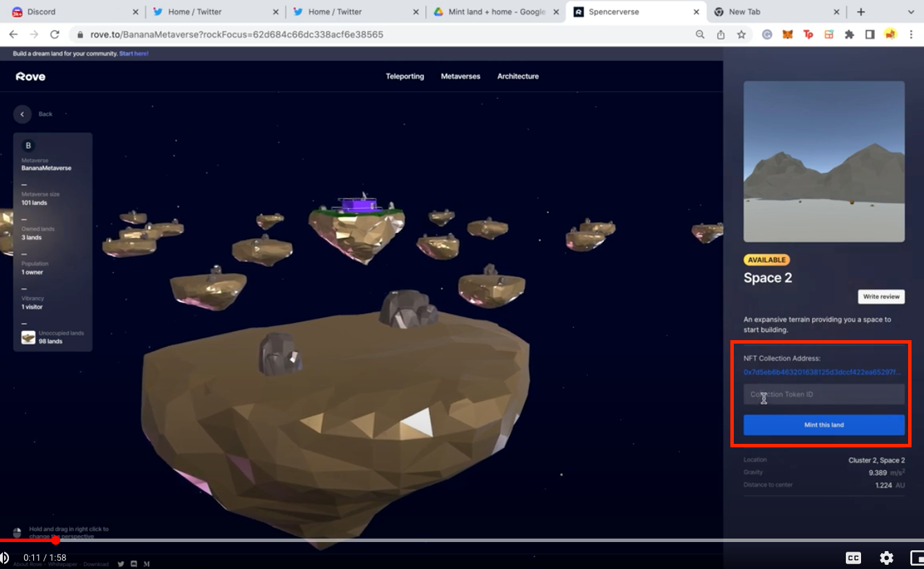The height and width of the screenshot is (569, 924).
Task: Click the browser forward arrow
Action: coord(34,35)
